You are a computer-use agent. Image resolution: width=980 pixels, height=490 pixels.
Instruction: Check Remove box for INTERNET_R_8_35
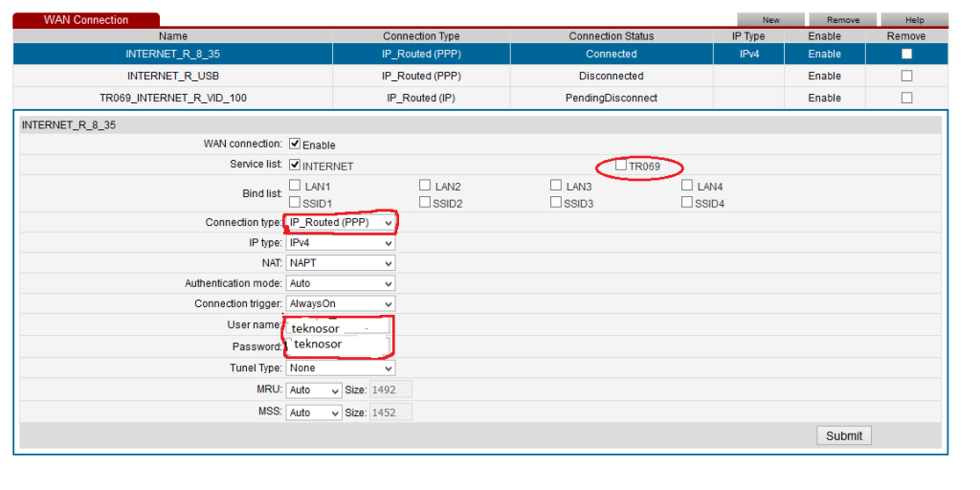pyautogui.click(x=906, y=54)
